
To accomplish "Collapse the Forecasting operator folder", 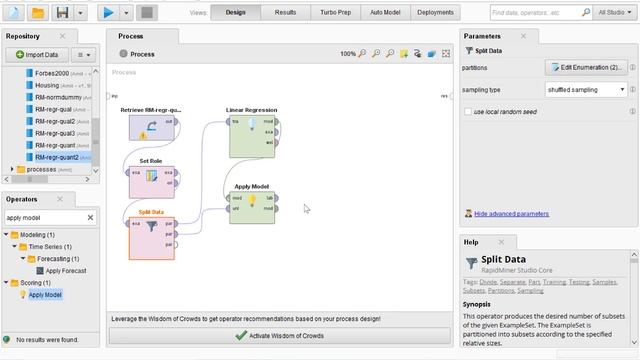I will tap(23, 258).
